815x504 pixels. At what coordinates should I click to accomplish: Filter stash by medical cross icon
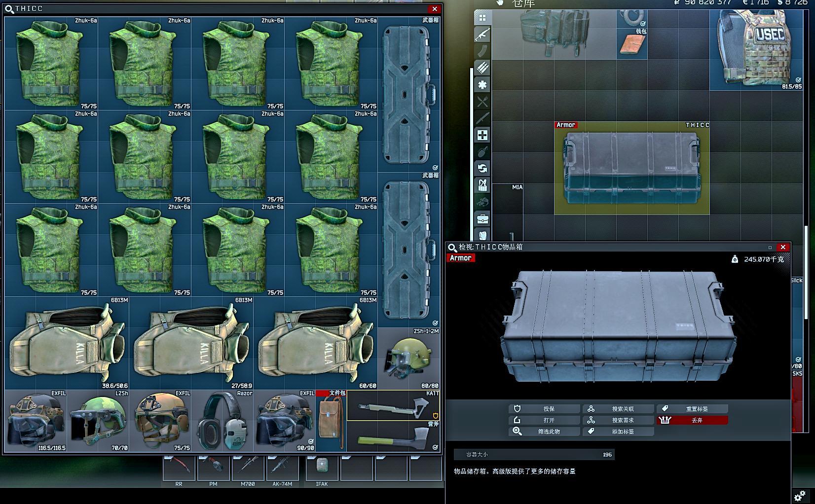(x=482, y=135)
